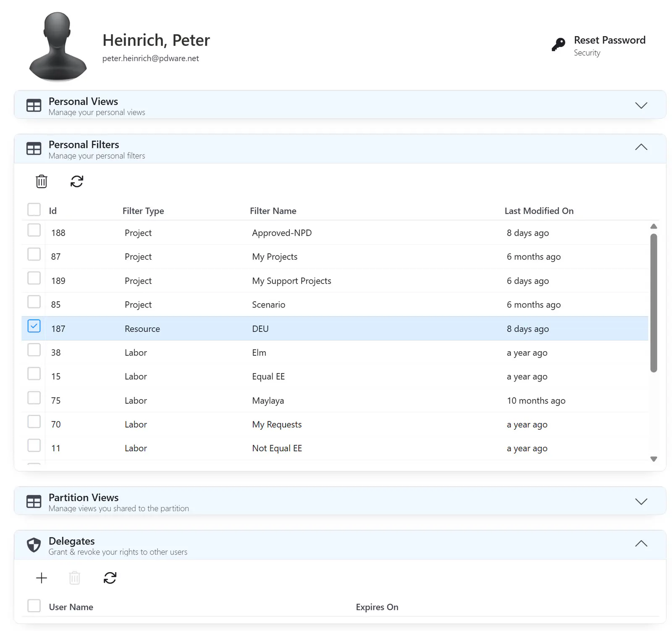Sort by Expires On column header

[377, 607]
